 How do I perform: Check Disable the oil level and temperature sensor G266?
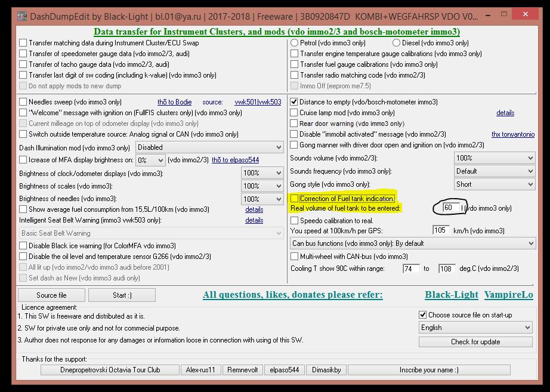23,257
